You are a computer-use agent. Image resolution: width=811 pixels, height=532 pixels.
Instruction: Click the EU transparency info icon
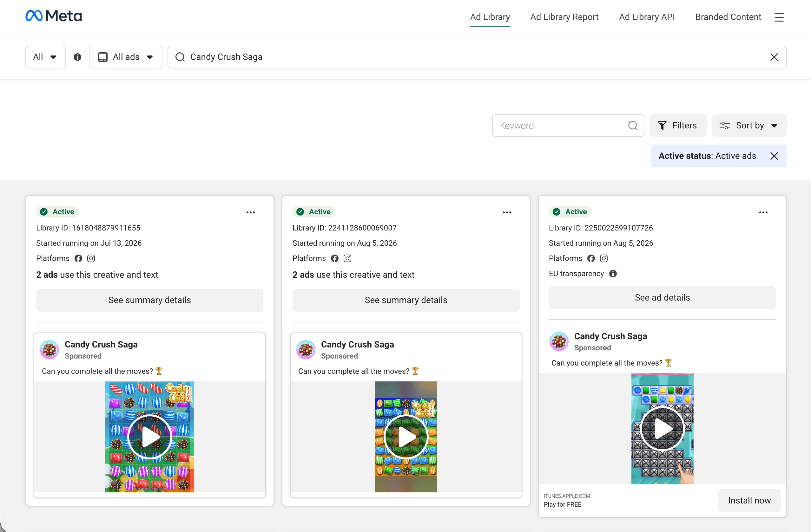pos(613,274)
